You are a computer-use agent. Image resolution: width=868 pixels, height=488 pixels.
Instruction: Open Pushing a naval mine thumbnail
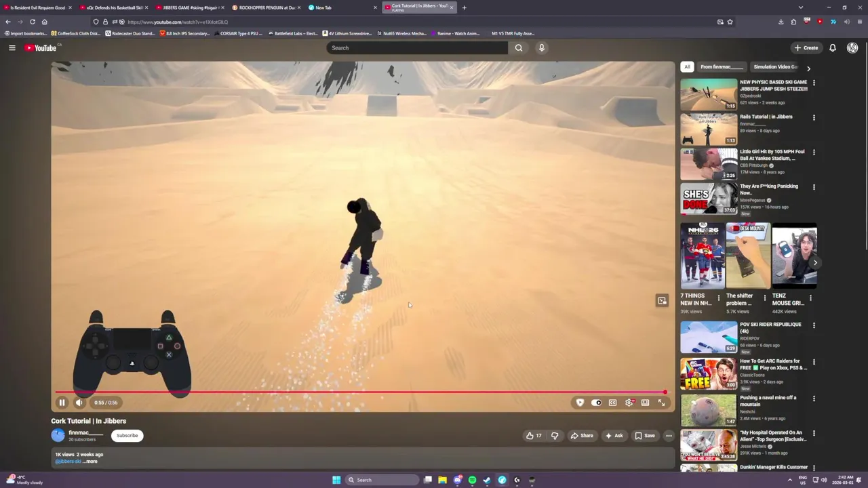709,410
